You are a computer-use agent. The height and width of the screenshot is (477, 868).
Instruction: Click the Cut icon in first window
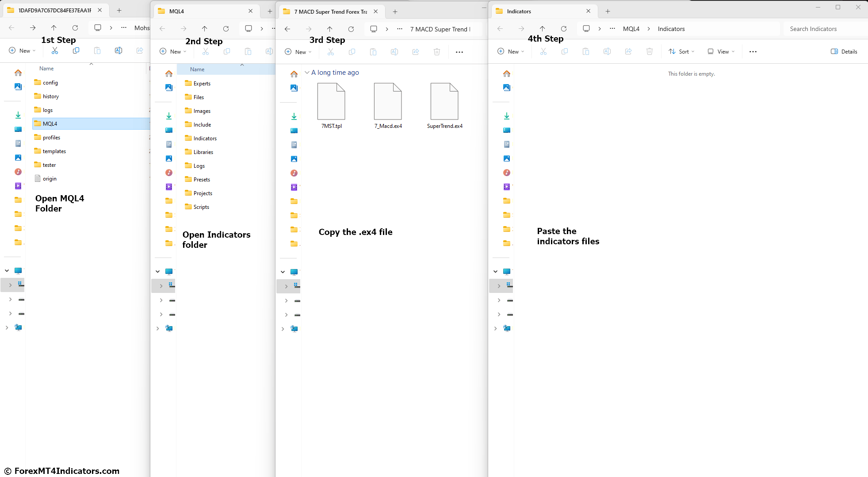point(55,51)
